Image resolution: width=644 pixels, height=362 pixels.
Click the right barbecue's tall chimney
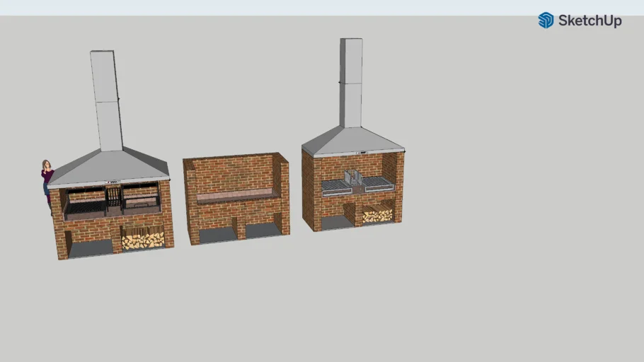coord(351,83)
